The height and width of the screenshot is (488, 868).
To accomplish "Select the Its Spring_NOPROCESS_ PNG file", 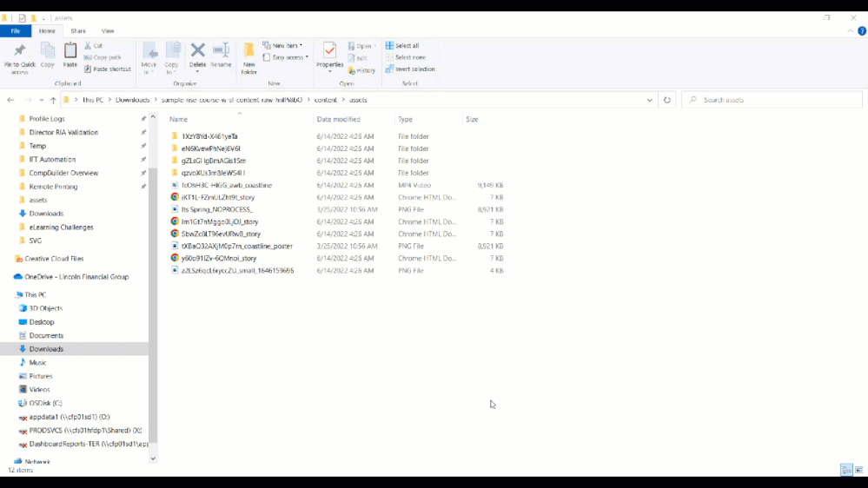I will tap(217, 209).
